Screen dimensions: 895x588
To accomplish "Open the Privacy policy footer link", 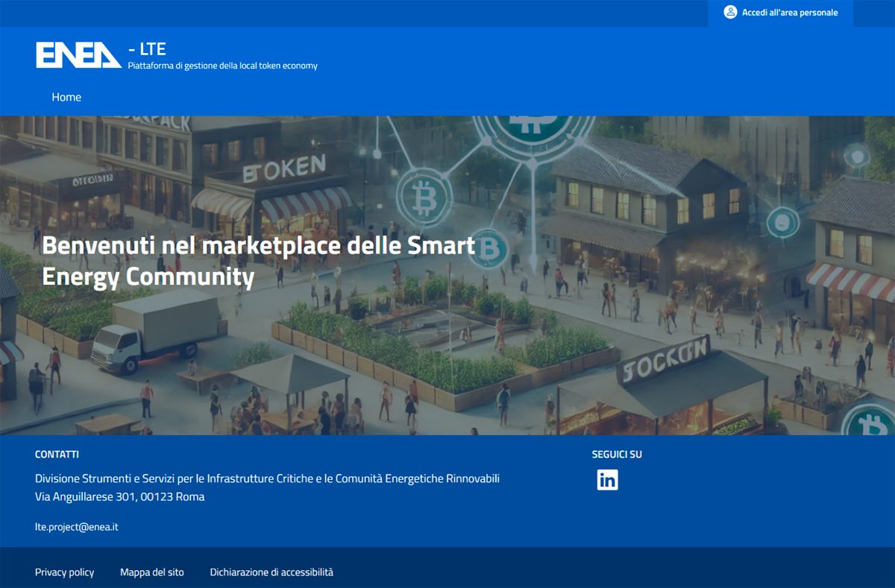I will coord(65,572).
